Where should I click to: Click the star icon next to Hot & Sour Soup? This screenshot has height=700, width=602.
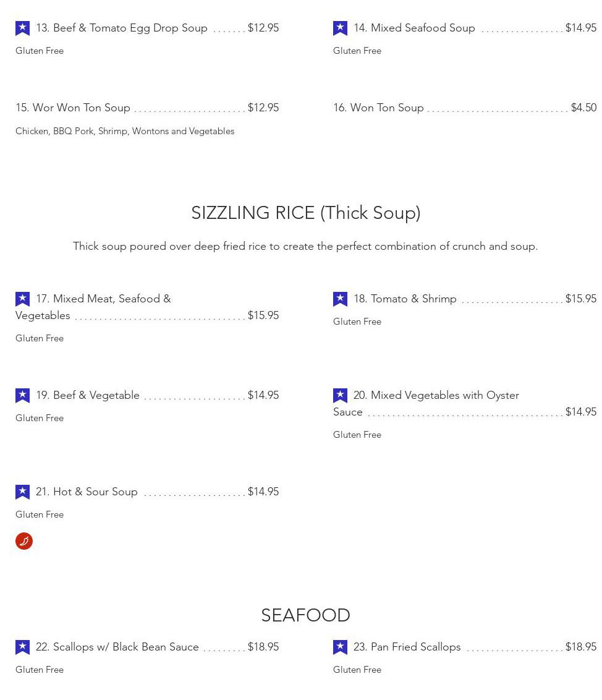click(23, 492)
